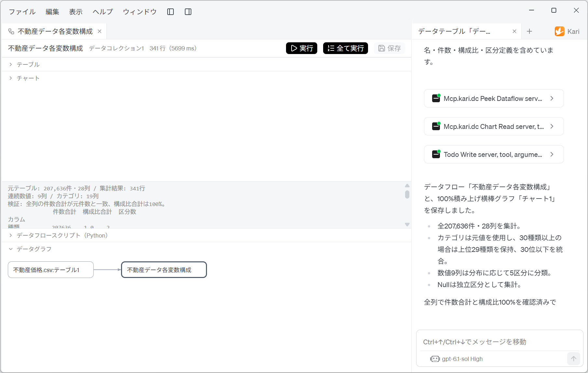Click the output log scroll up arrow
The image size is (588, 373).
tap(407, 186)
